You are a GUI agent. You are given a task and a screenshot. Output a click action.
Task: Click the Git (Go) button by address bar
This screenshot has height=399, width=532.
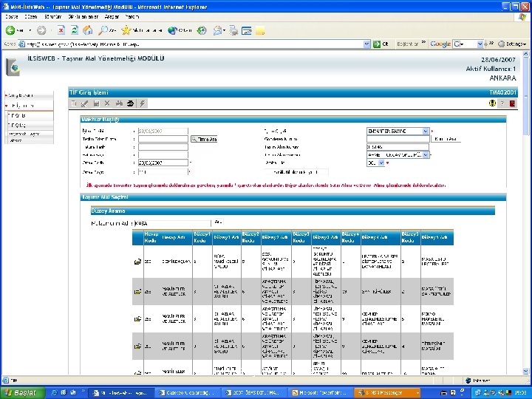click(x=381, y=44)
